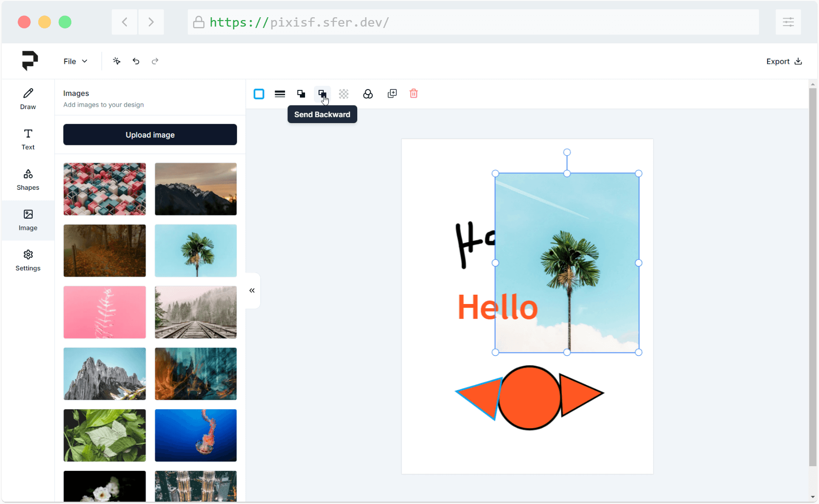Click the right-middle resize handle of palm image
This screenshot has height=504, width=819.
(x=639, y=263)
